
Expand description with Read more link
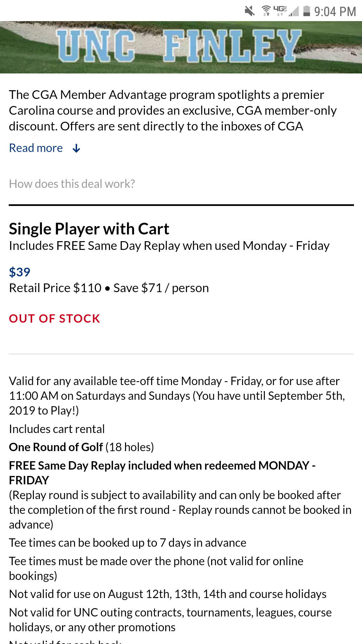click(36, 148)
